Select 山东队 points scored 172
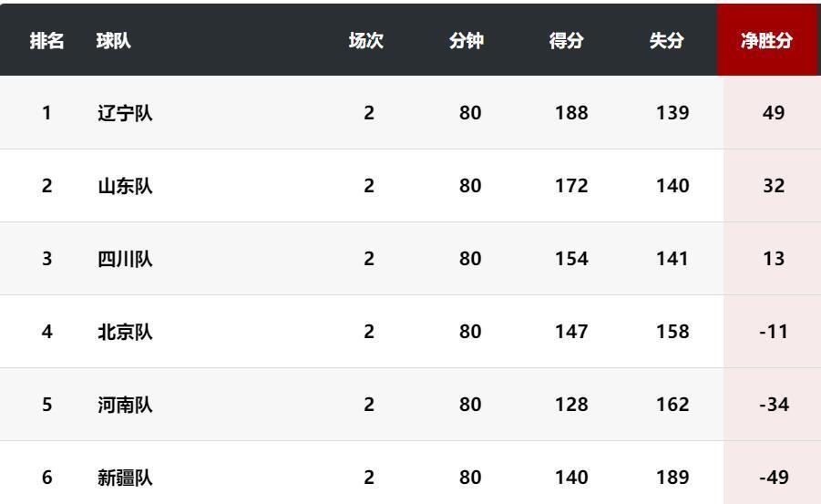 (x=571, y=186)
